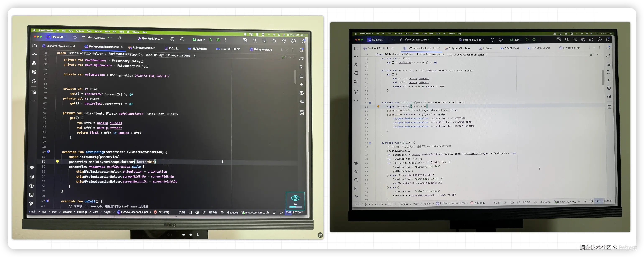Click Settings gear on dark-theme IDE toolbar
Screen dimensions: 644x257
pyautogui.click(x=303, y=41)
